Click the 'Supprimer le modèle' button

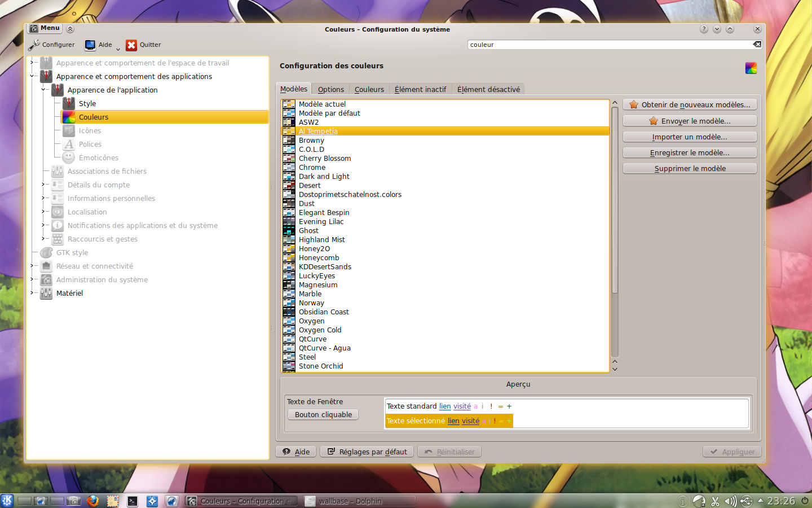tap(690, 168)
